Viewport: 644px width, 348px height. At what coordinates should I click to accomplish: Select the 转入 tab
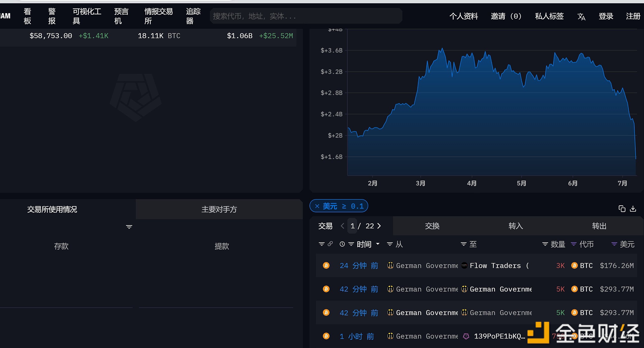515,226
